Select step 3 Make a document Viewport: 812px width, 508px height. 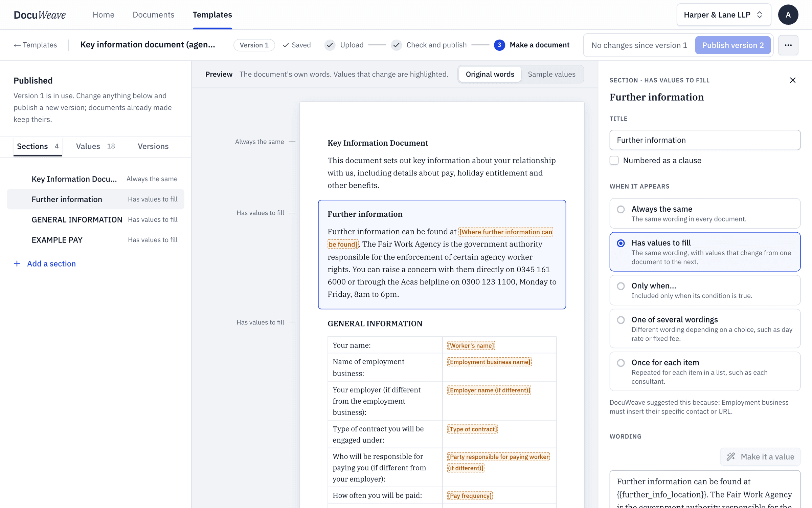(x=532, y=45)
